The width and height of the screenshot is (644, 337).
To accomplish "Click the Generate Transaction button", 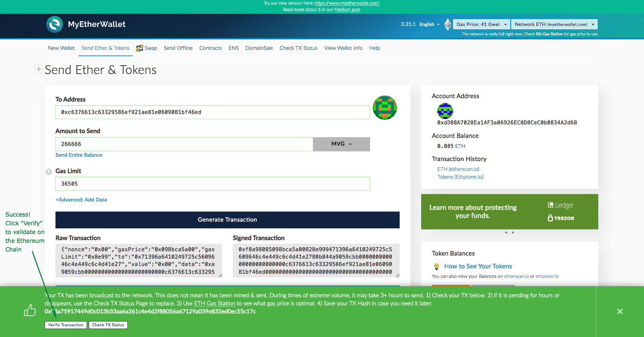I will [x=228, y=220].
